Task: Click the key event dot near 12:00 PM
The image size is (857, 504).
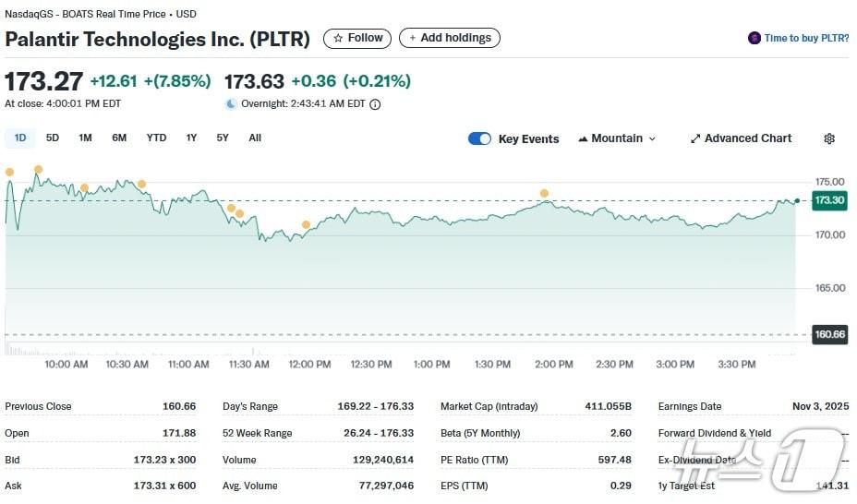Action: 306,224
